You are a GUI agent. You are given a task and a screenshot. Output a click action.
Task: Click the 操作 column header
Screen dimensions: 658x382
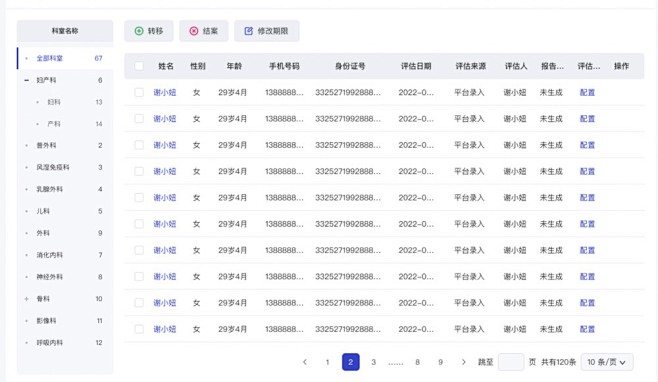pyautogui.click(x=621, y=66)
